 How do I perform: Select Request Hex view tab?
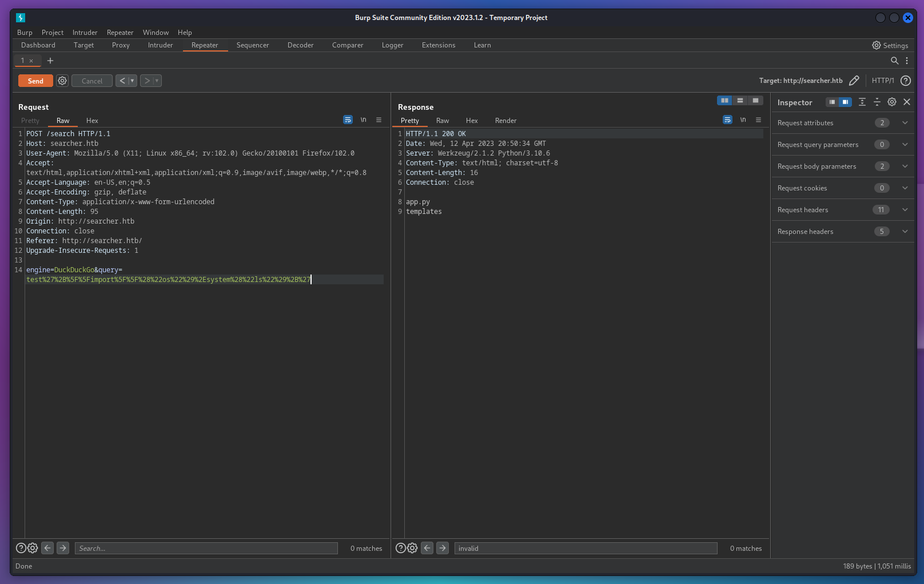click(92, 121)
